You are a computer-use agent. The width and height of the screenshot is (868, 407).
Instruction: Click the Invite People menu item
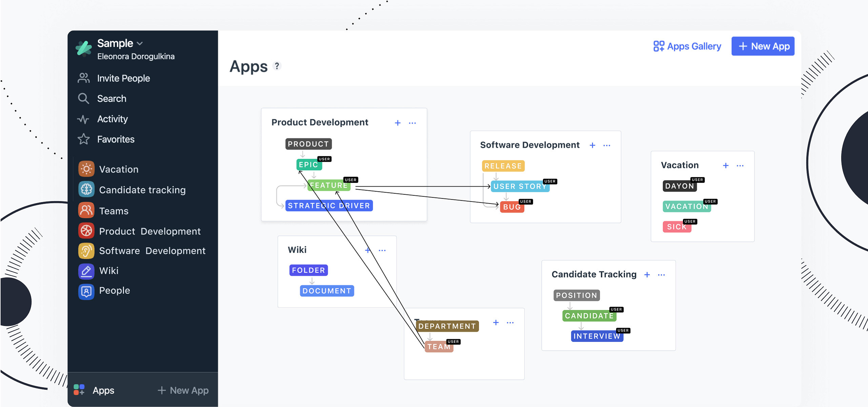123,78
